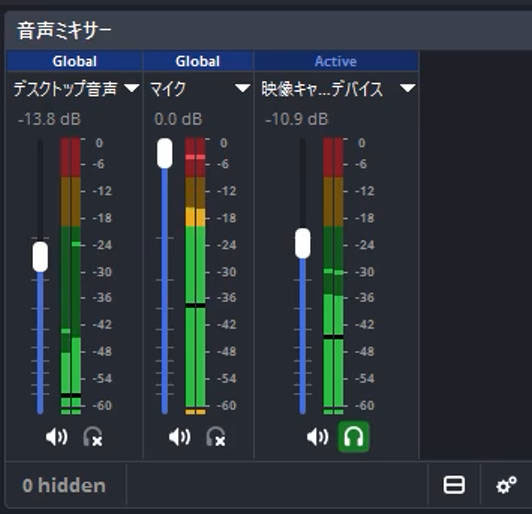
Task: Click the -10.9 dB value
Action: tap(297, 119)
